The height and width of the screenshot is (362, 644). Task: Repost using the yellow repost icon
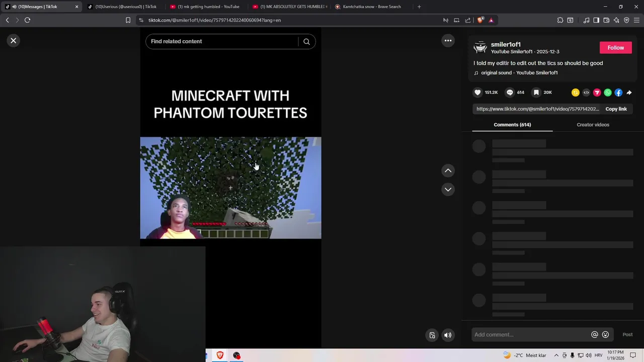pos(576,93)
